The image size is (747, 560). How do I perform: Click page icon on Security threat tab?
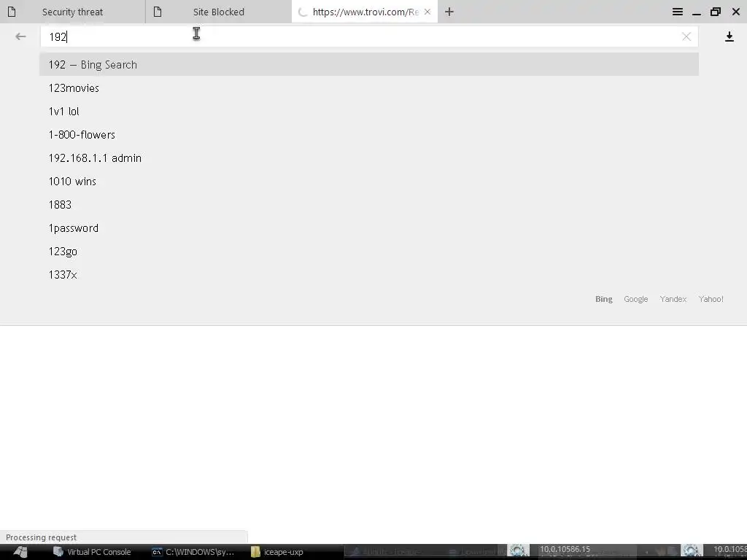click(12, 12)
